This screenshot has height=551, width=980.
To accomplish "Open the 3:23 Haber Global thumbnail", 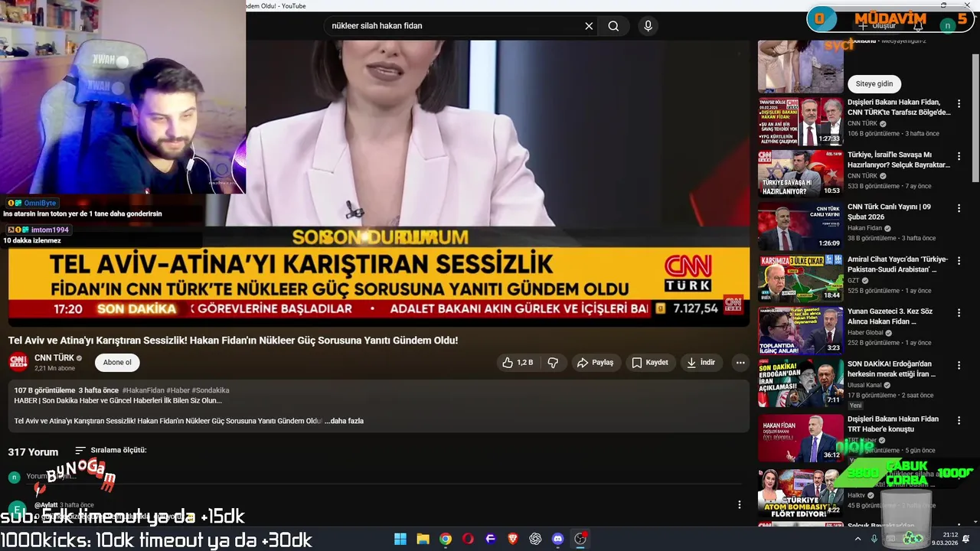I will pyautogui.click(x=801, y=330).
